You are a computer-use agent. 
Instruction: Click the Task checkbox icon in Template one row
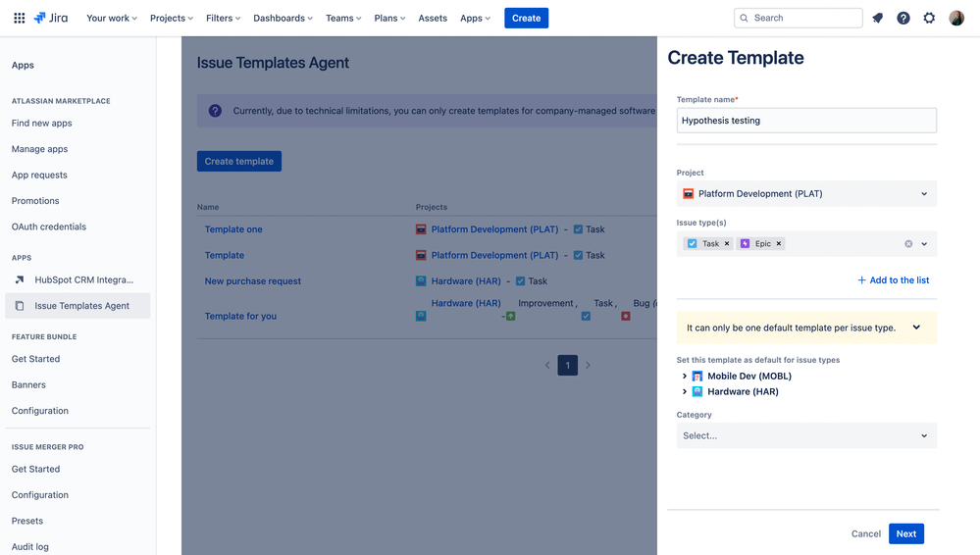pos(578,229)
